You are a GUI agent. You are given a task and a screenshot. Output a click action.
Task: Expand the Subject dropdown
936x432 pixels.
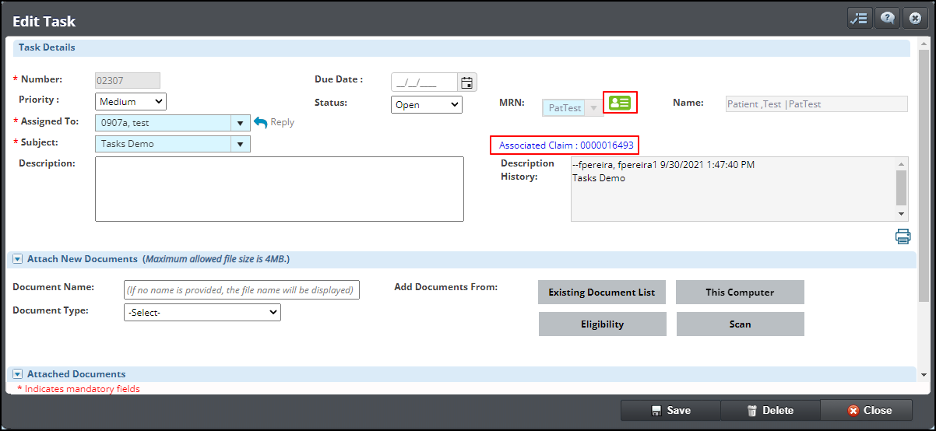coord(239,144)
